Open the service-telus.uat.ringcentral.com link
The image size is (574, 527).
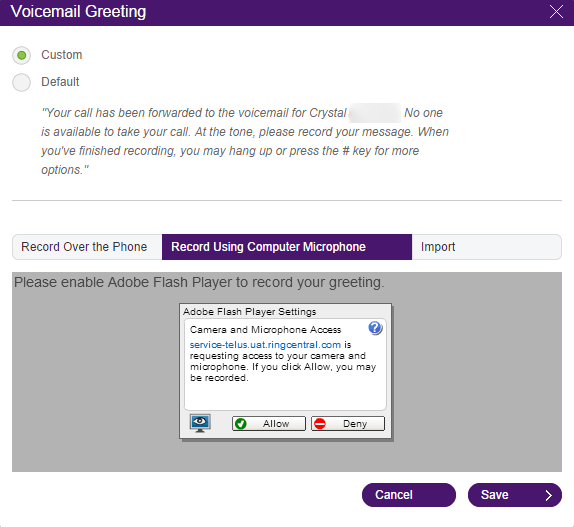pyautogui.click(x=265, y=345)
